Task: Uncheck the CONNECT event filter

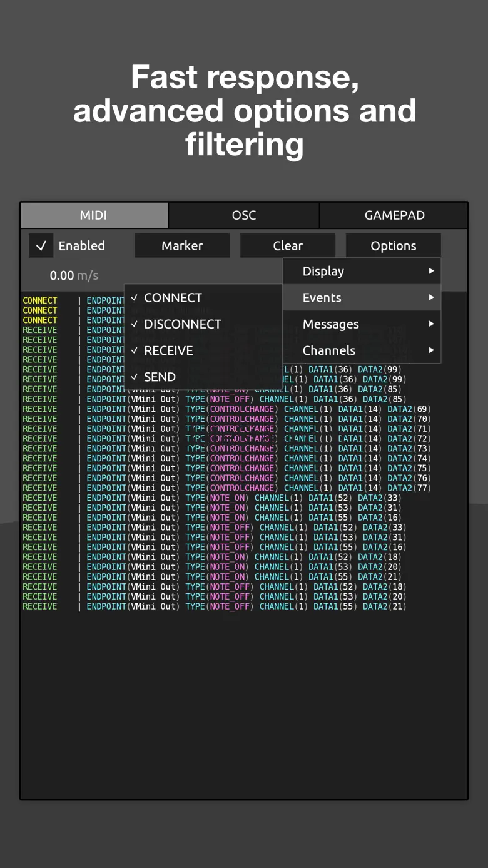Action: (x=203, y=298)
